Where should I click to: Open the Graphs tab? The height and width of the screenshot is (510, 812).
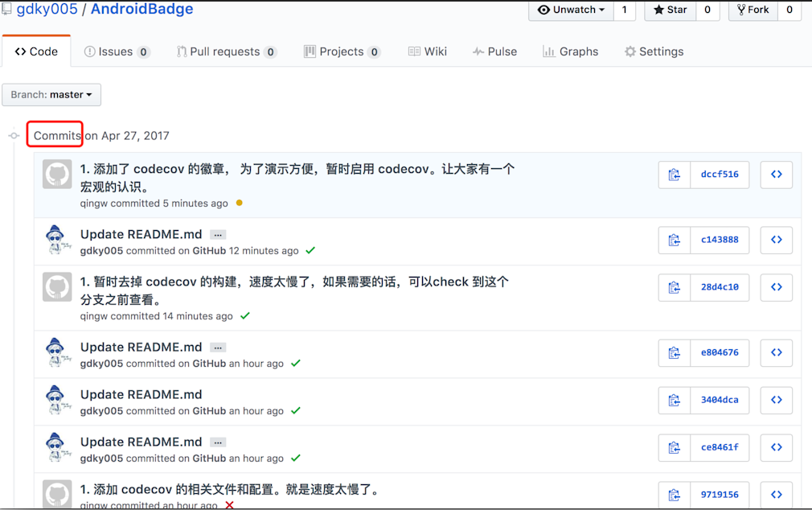(571, 51)
